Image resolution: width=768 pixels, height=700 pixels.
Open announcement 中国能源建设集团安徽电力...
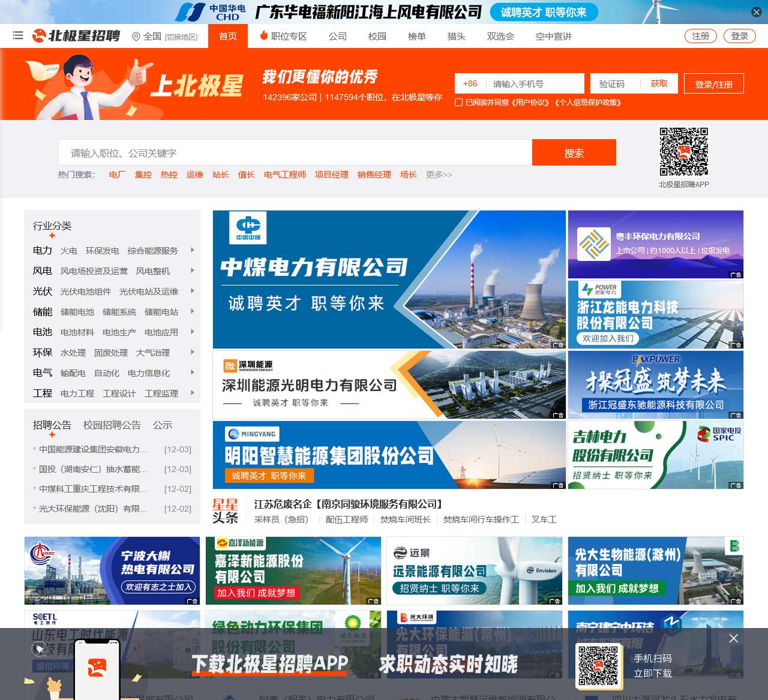coord(93,449)
